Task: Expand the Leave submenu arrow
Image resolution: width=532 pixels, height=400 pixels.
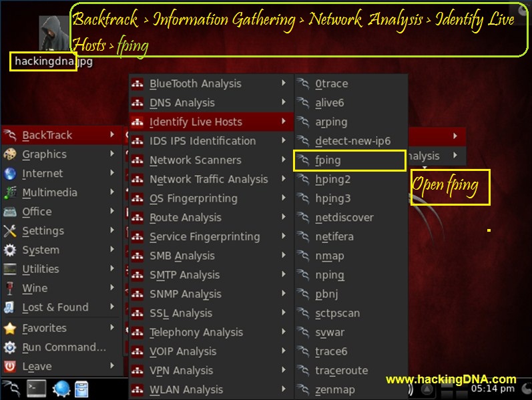Action: 112,365
